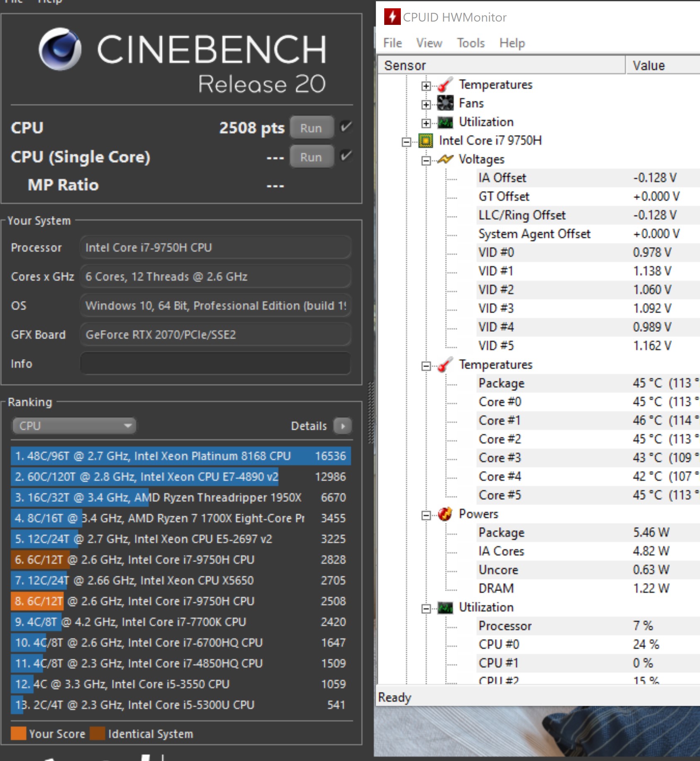Toggle the CPU Single Core test checkbox
700x761 pixels.
346,156
